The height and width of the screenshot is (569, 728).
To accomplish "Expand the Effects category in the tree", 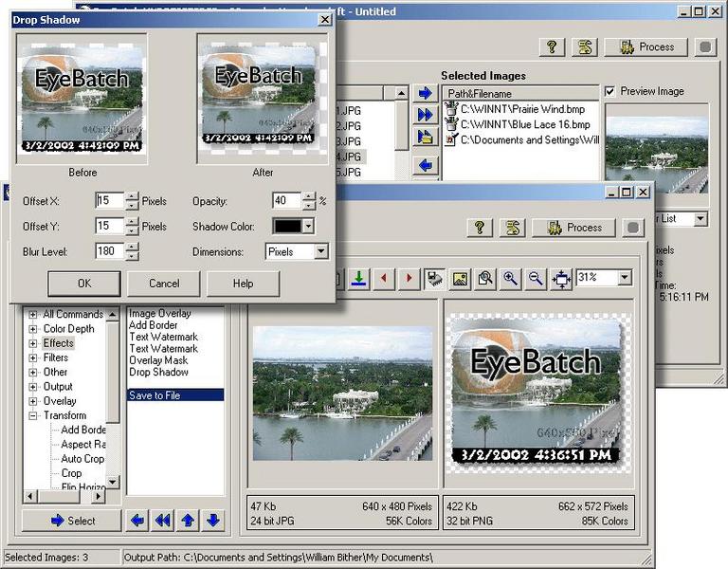I will tap(33, 343).
